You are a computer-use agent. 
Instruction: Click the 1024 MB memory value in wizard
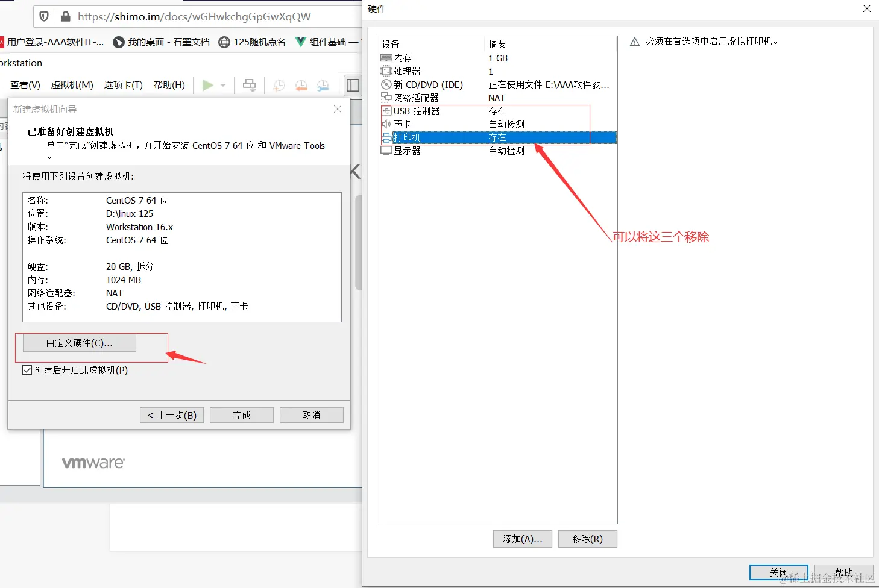[124, 280]
